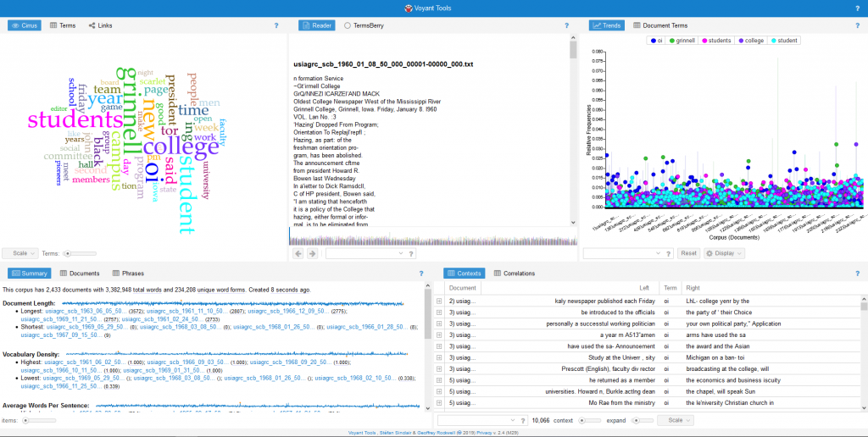Viewport: 868px width, 437px height.
Task: Open help for the Cirrus panel
Action: [276, 26]
